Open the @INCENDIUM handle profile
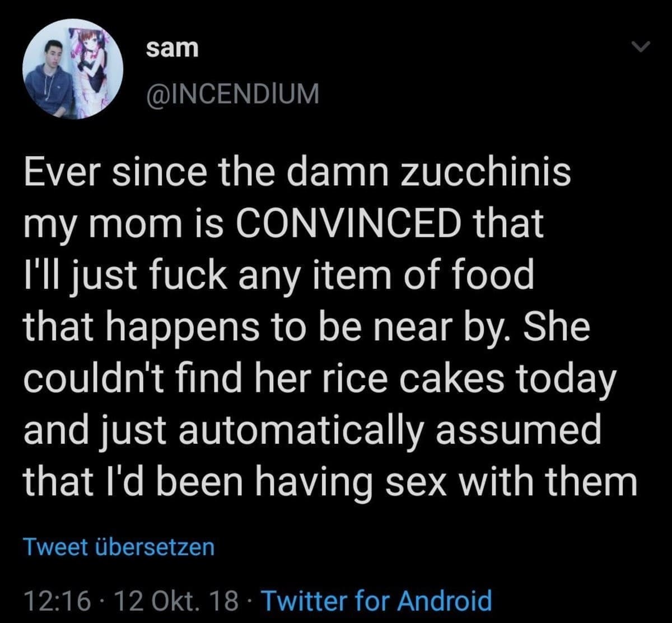The width and height of the screenshot is (672, 623). point(232,93)
